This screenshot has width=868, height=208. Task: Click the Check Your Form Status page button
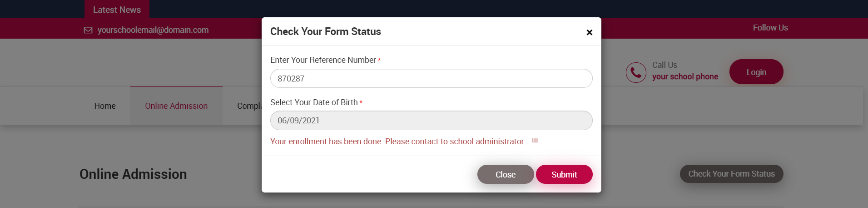(731, 174)
